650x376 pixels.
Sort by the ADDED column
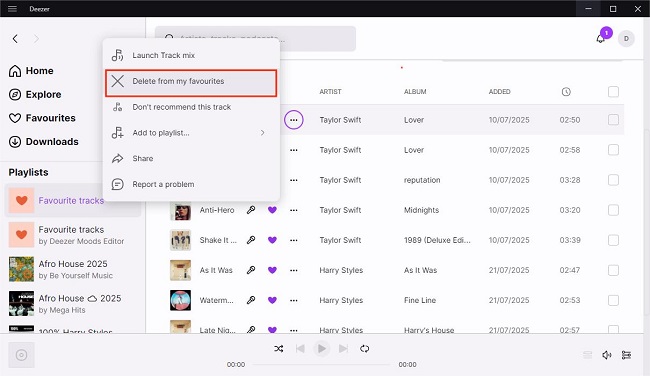[500, 92]
